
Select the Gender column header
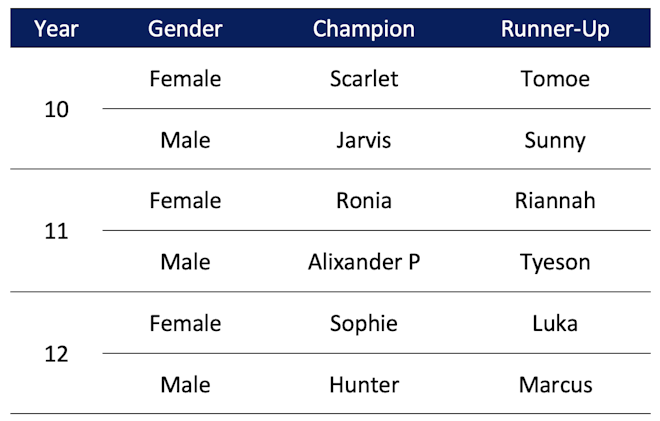coord(185,29)
